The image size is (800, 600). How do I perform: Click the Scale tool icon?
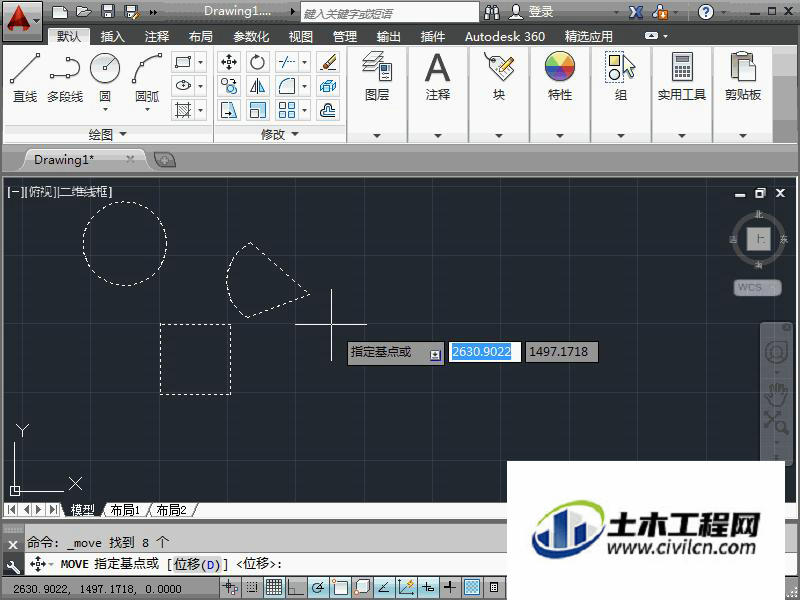258,110
